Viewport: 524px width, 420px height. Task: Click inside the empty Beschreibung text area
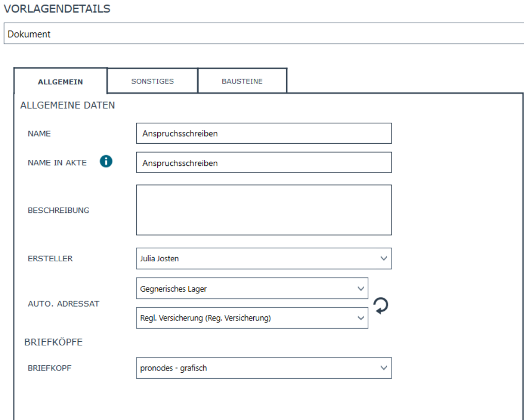click(264, 210)
